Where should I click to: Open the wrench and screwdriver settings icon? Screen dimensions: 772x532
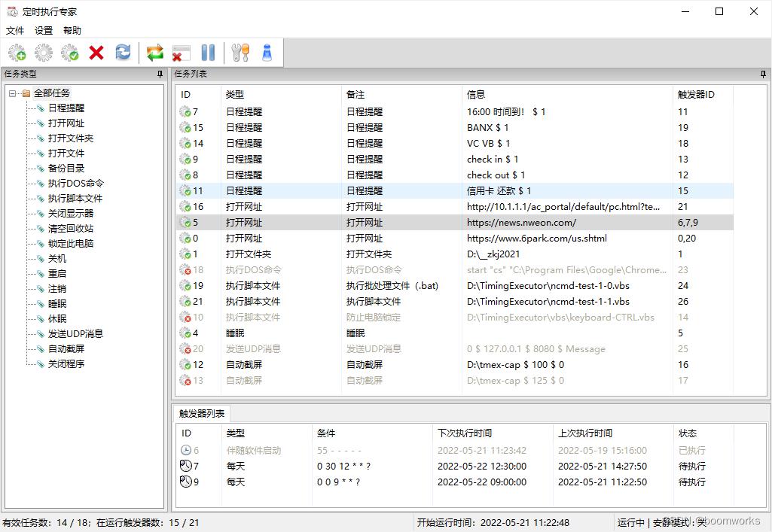[240, 53]
